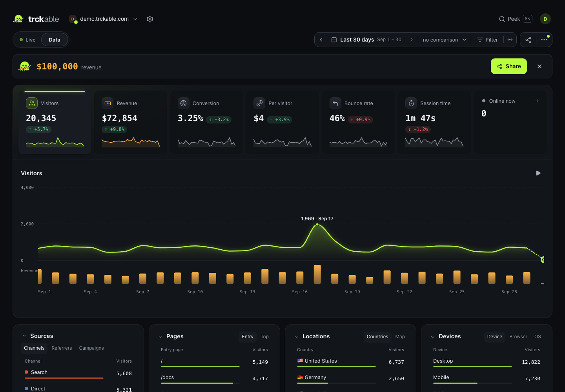Collapse the Locations panel
This screenshot has height=392, width=565.
297,337
